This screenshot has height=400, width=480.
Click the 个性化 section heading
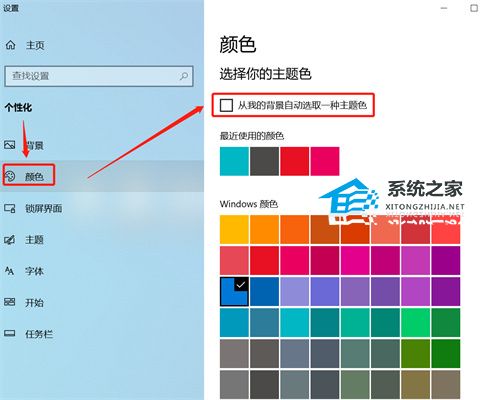(x=18, y=107)
